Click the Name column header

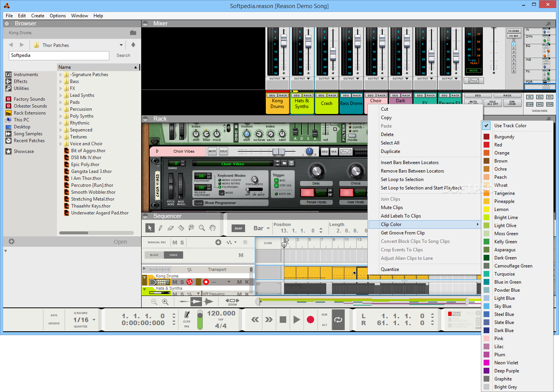click(98, 67)
